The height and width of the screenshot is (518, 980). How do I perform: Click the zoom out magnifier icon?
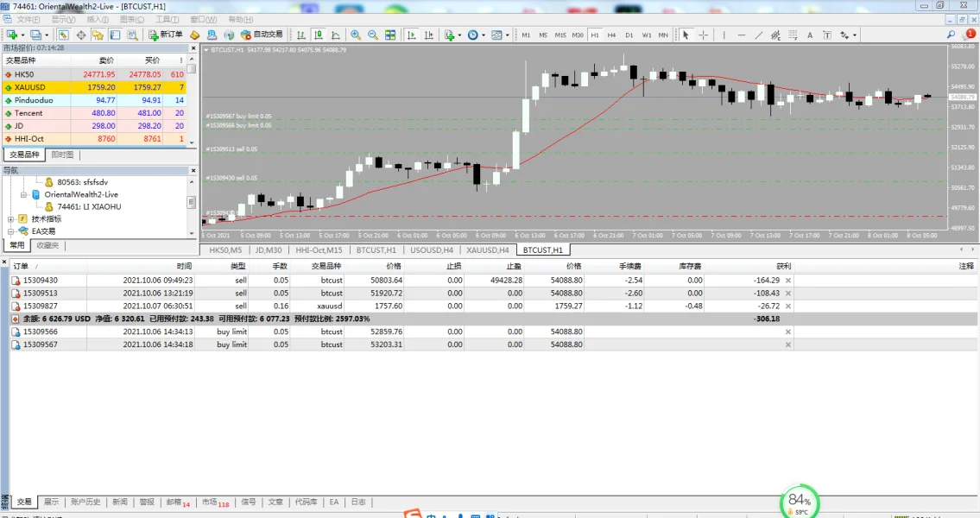[373, 35]
